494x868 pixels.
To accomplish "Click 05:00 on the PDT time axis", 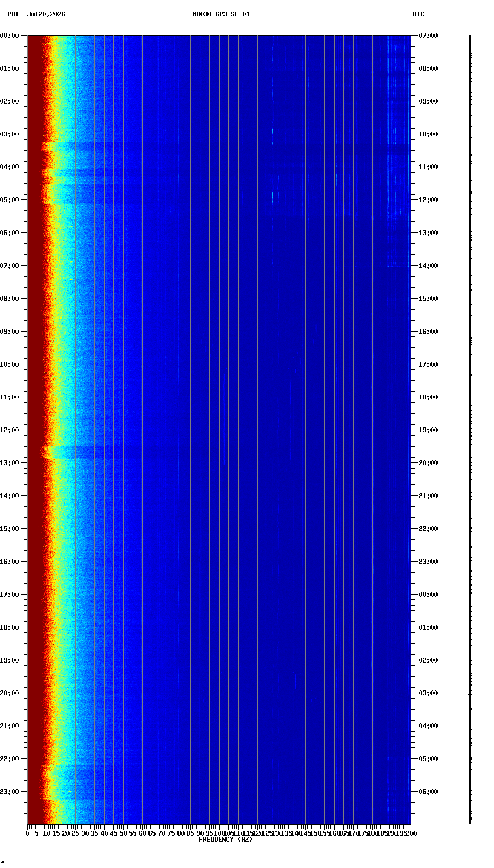I will 9,200.
